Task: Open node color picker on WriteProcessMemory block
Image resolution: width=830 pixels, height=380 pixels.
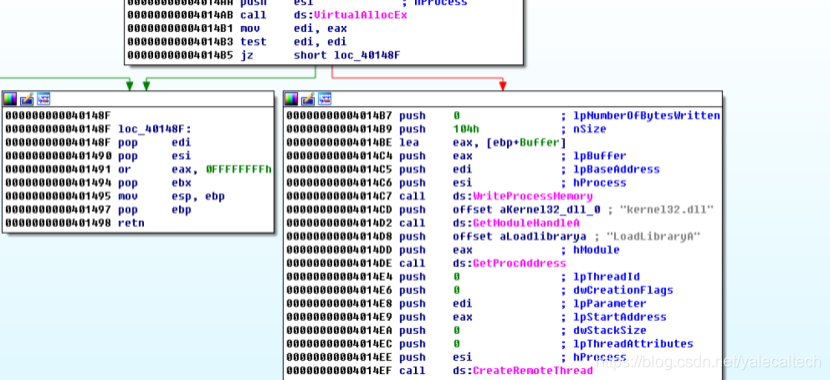Action: click(291, 98)
